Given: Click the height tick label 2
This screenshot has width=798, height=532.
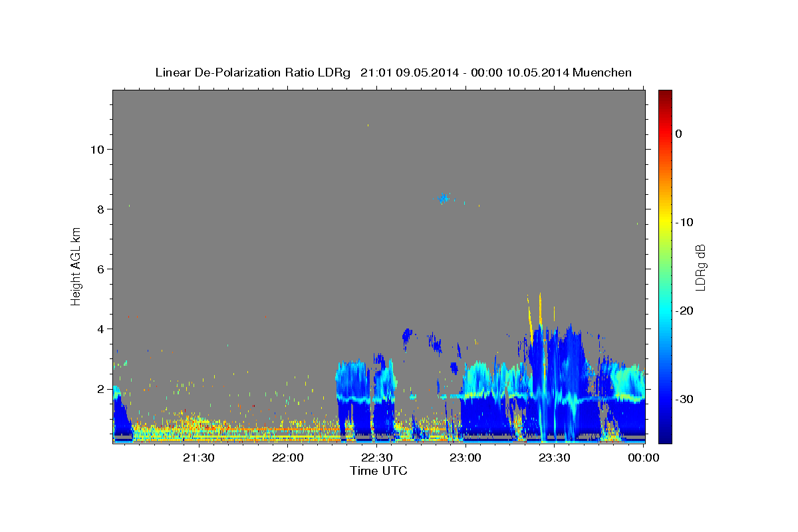Looking at the screenshot, I should pos(101,388).
